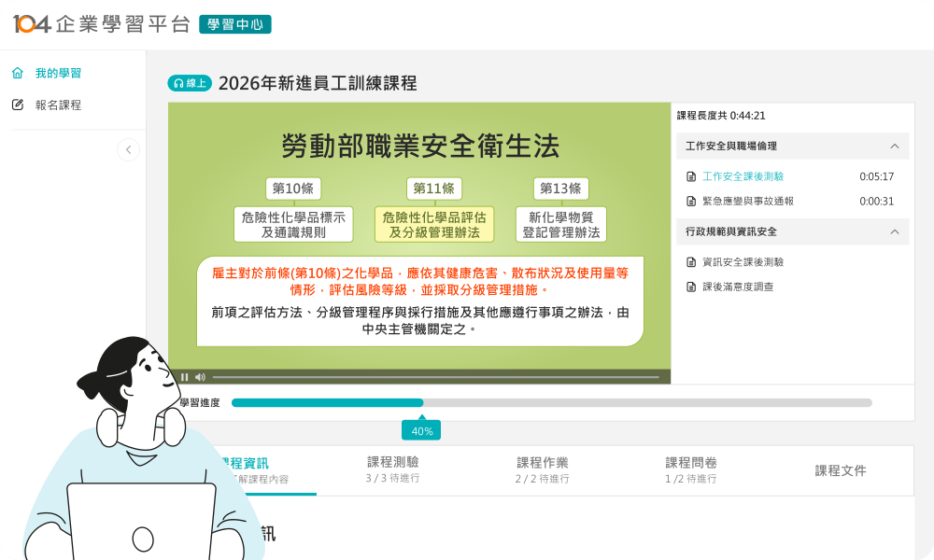The image size is (934, 560).
Task: Click the 課程長度共 0:44:21 text
Action: (x=721, y=116)
